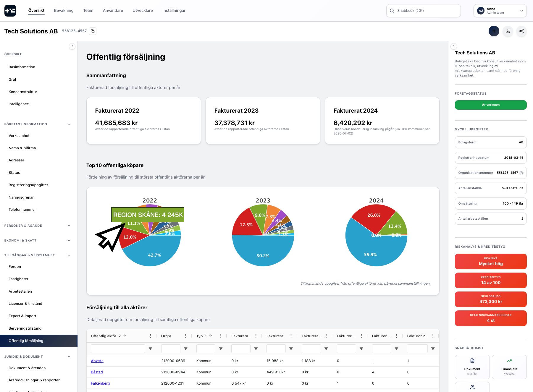Click the dark plus button in header
Image resolution: width=533 pixels, height=392 pixels.
(x=494, y=31)
